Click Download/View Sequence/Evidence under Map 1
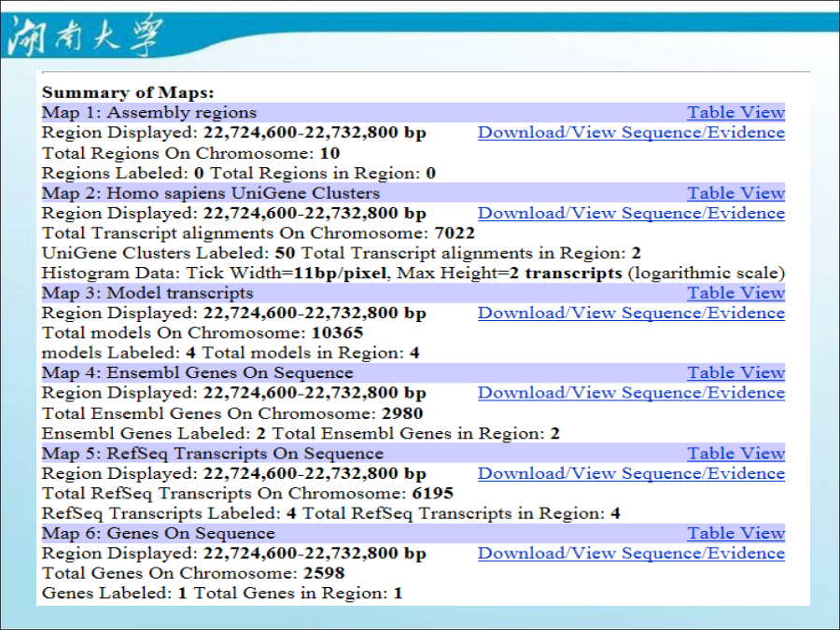 point(631,133)
